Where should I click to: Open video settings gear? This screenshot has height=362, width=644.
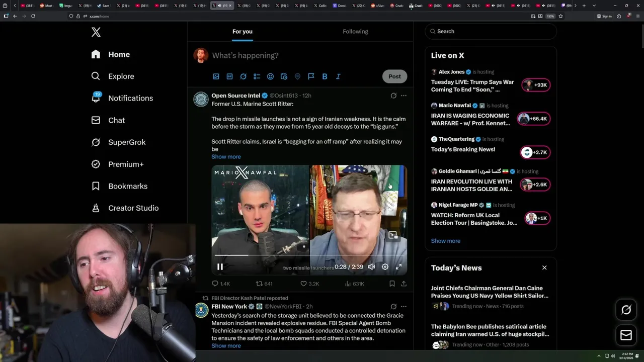click(x=385, y=267)
